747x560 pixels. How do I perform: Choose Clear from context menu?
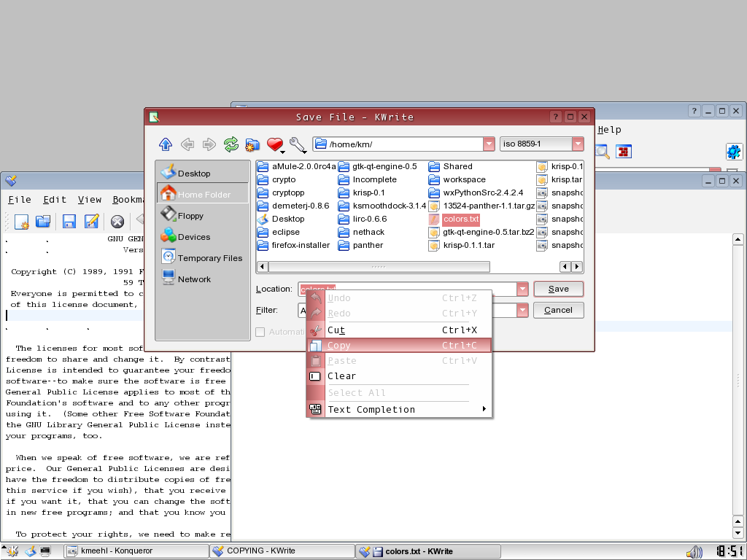pyautogui.click(x=399, y=376)
